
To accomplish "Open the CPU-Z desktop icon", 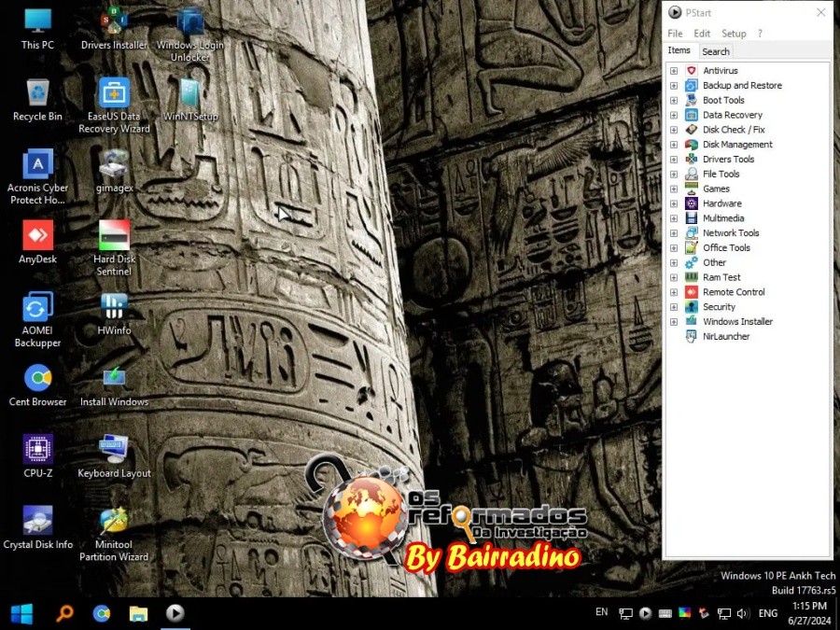I will pos(37,456).
